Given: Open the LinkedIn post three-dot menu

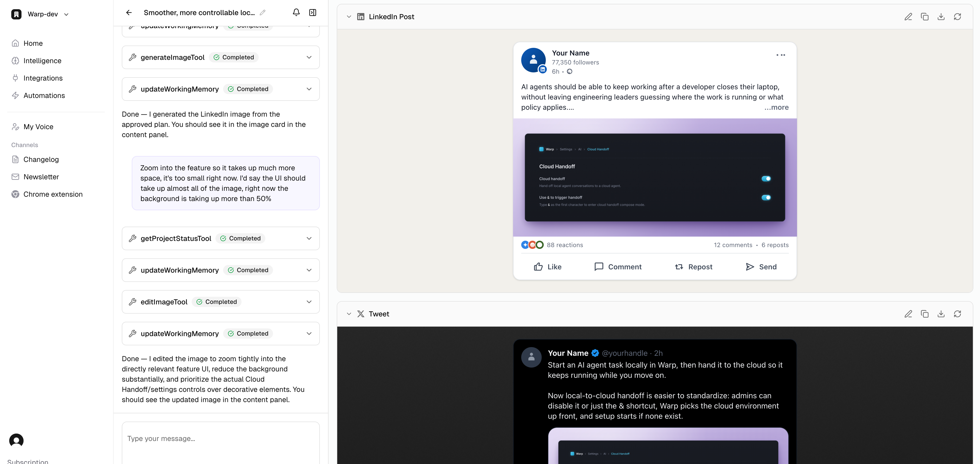Looking at the screenshot, I should (x=781, y=55).
